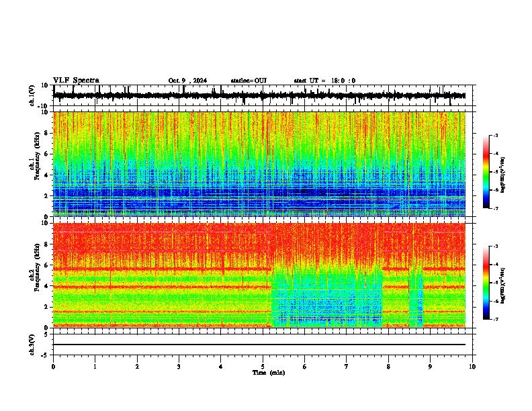Click the "-7" label on ch.2 colorbar
This screenshot has height=411, width=532.
[x=496, y=319]
